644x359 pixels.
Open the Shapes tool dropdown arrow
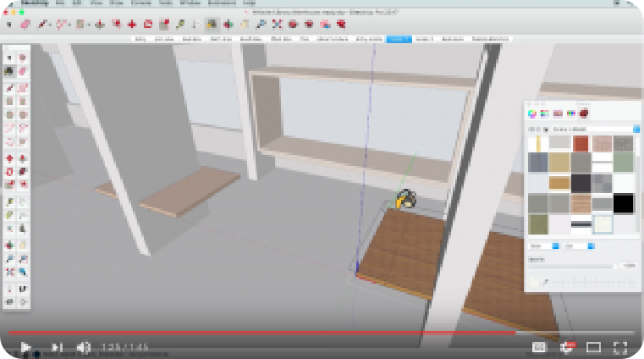(x=89, y=25)
